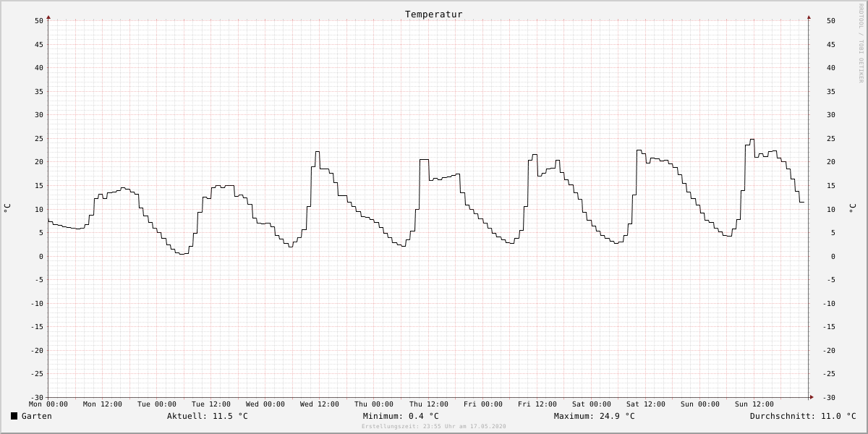Click the Fri 12:00 time axis label
This screenshot has width=868, height=434.
click(537, 404)
